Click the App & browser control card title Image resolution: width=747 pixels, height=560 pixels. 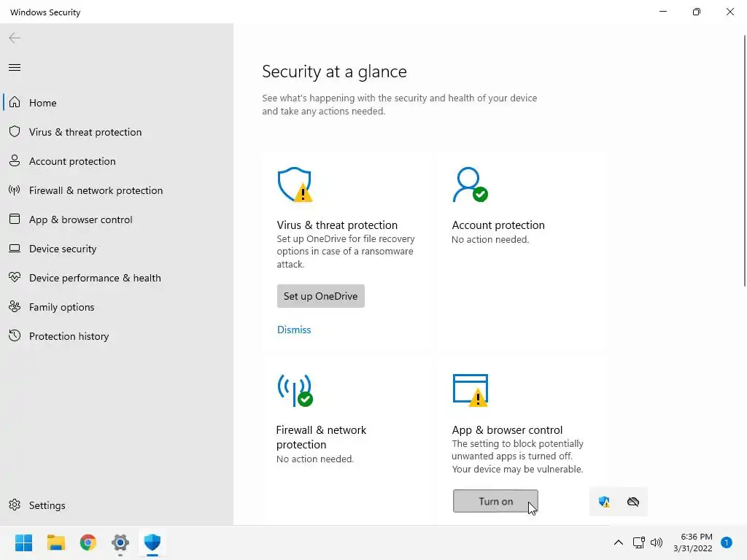(x=507, y=429)
